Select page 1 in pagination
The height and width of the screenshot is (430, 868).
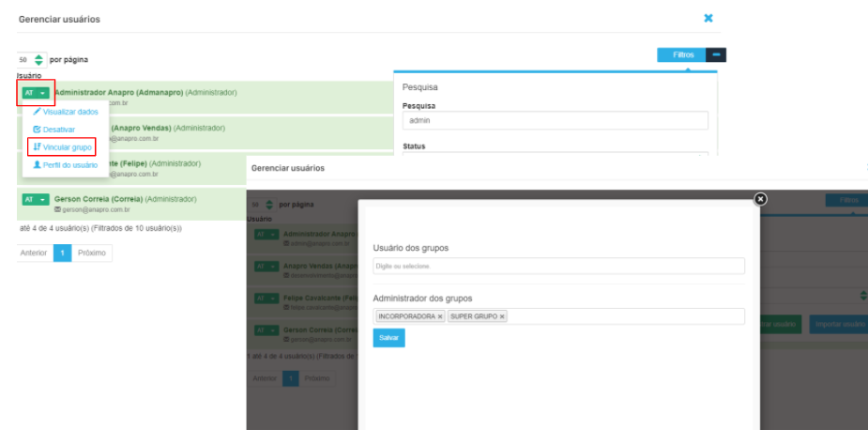click(62, 253)
